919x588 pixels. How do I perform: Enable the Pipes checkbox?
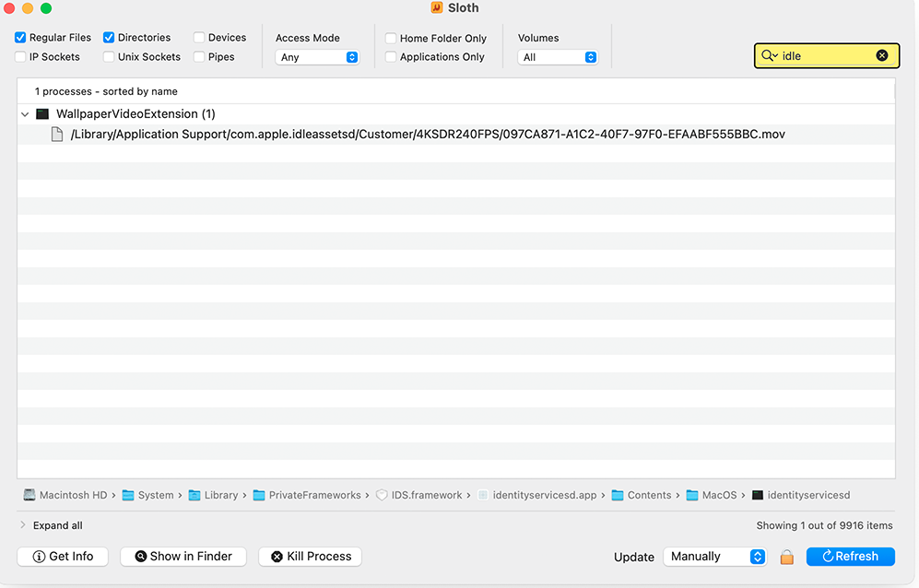click(199, 57)
